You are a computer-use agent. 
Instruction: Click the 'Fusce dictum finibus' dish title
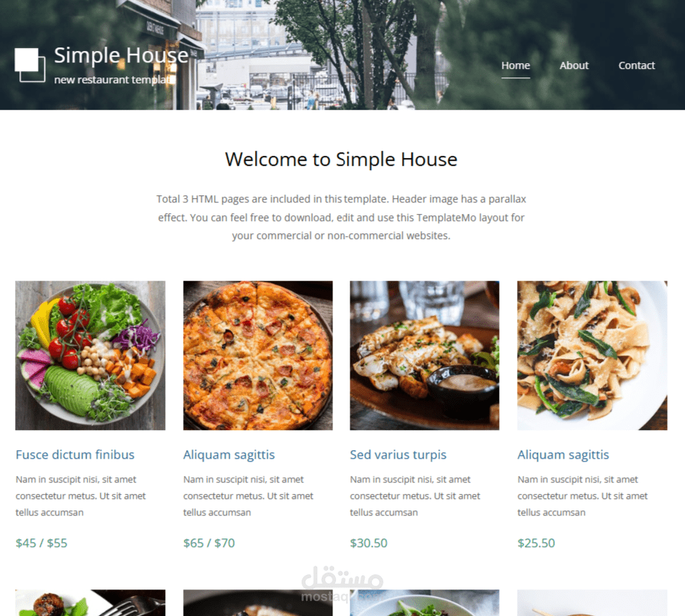tap(75, 454)
